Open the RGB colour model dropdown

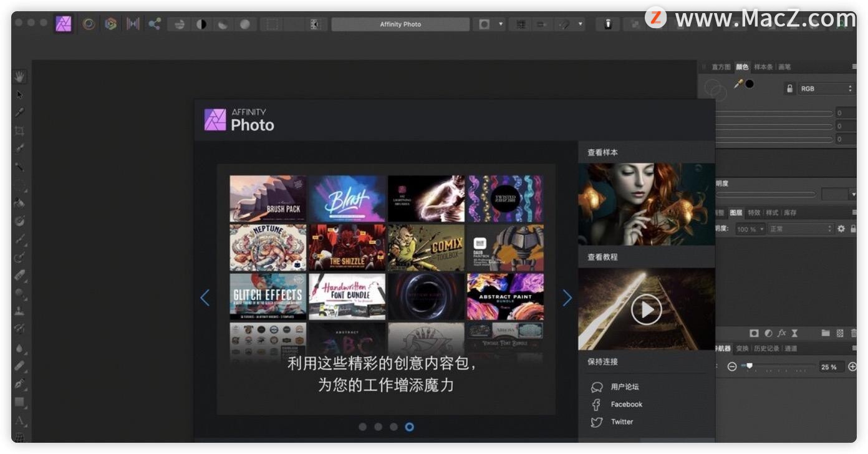pyautogui.click(x=826, y=89)
